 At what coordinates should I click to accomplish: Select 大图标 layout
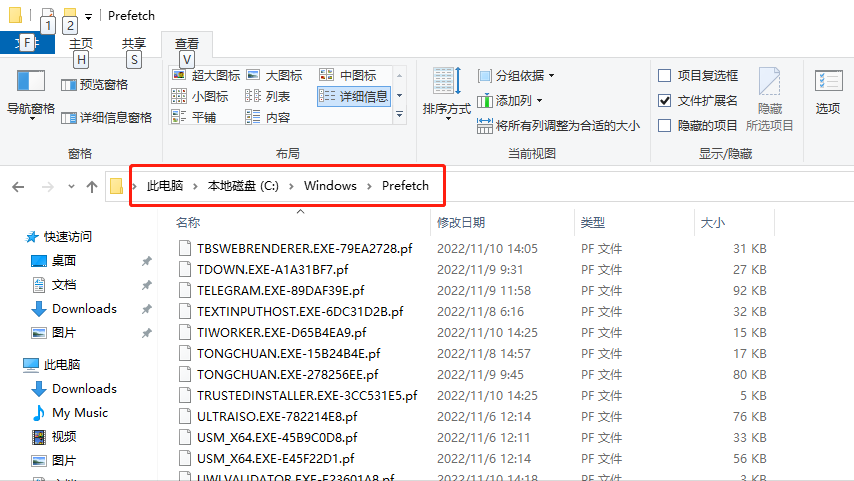pos(274,75)
